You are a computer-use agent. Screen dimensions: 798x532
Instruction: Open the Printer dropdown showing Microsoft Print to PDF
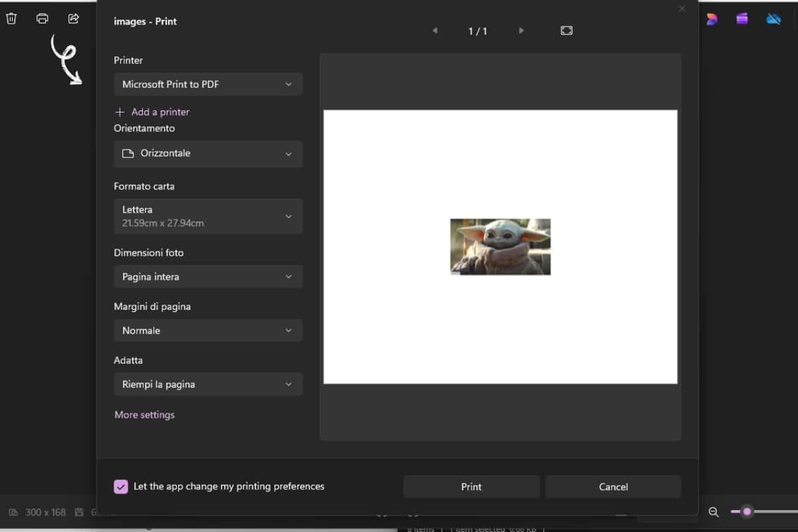pos(207,84)
